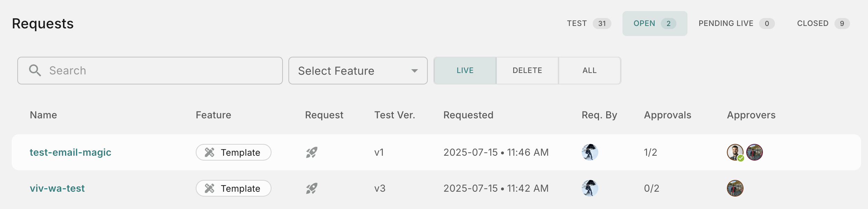
Task: Click rocket icon in viv-wa-test row
Action: click(x=312, y=188)
